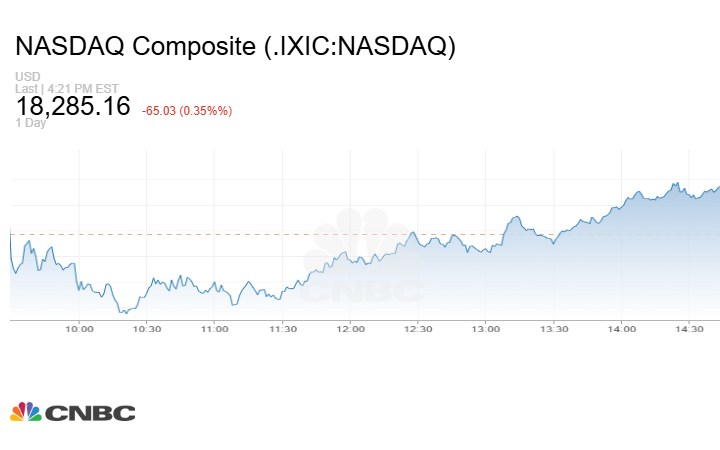
Task: Click the 10:00 time axis label
Action: click(x=79, y=329)
